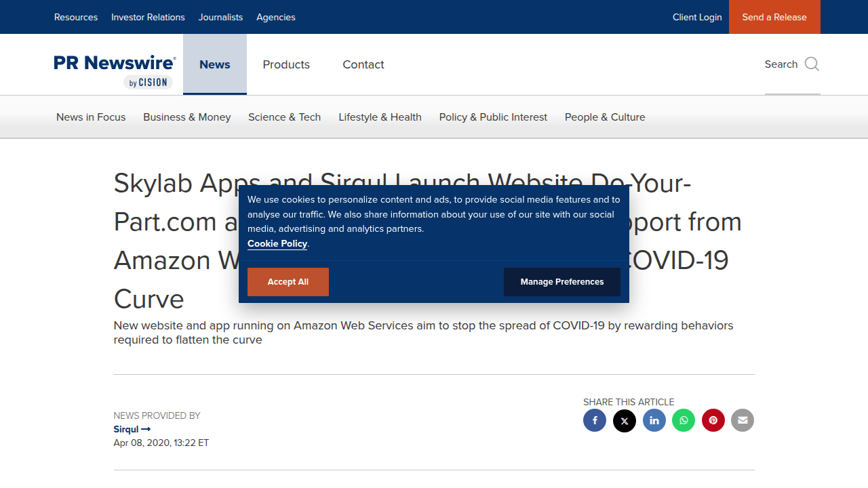Viewport: 868px width, 488px height.
Task: Open the News tab
Action: (215, 64)
